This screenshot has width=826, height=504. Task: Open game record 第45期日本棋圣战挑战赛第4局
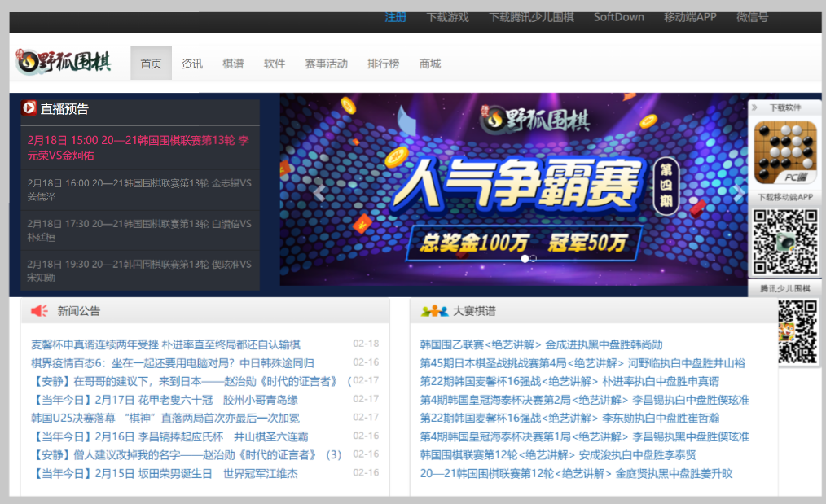pos(582,363)
